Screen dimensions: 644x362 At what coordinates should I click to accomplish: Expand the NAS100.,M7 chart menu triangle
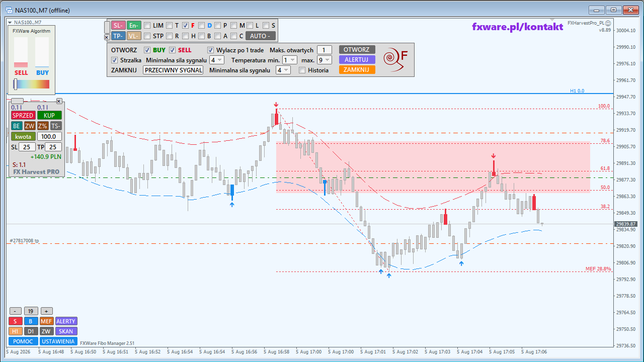10,22
